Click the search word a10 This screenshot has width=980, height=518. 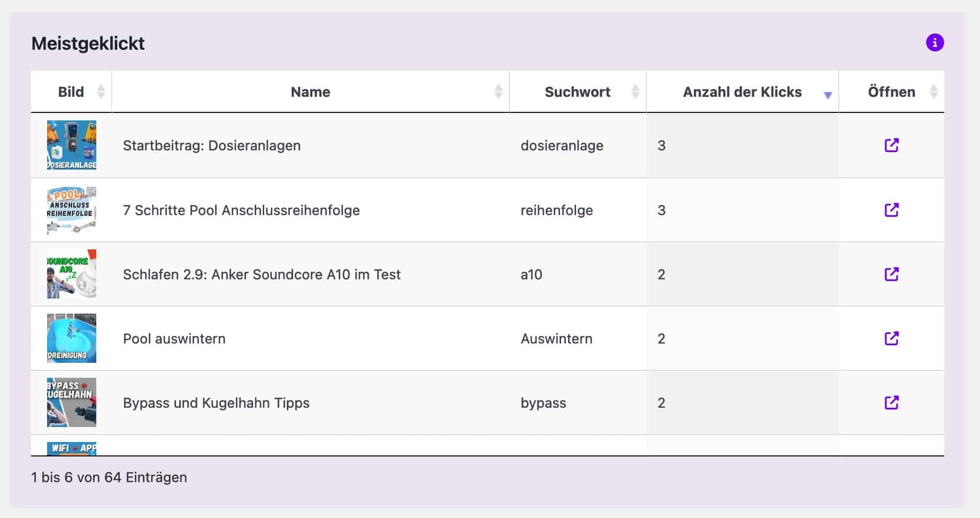point(531,275)
